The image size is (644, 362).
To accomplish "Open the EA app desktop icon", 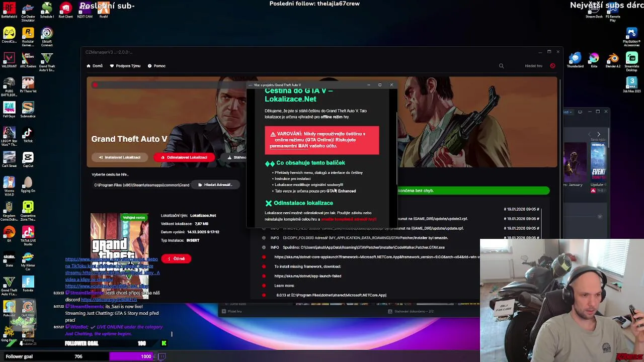I will point(9,234).
